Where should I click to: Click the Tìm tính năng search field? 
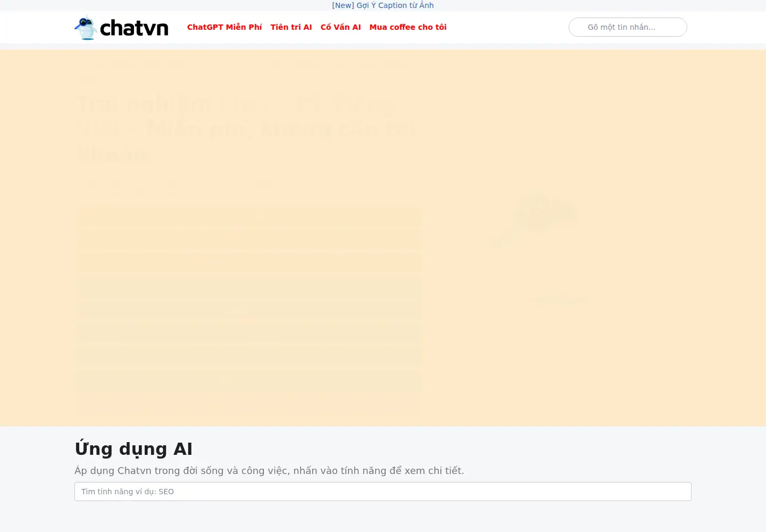pyautogui.click(x=383, y=492)
